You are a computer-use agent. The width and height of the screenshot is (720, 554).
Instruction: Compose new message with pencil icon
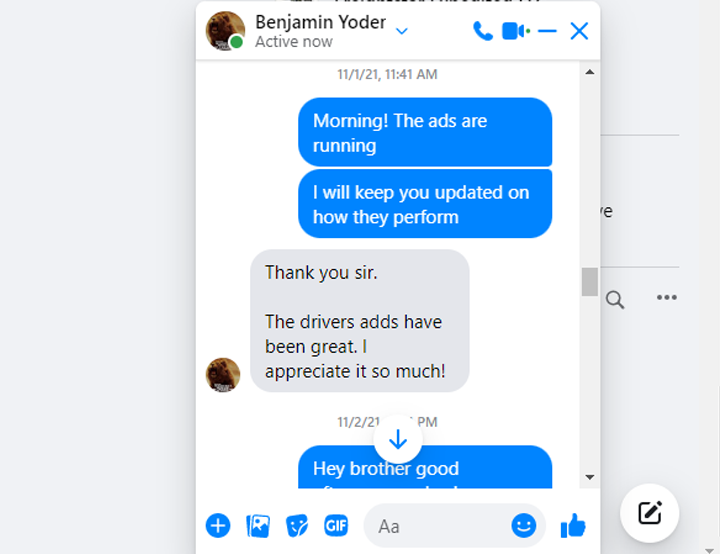click(649, 513)
